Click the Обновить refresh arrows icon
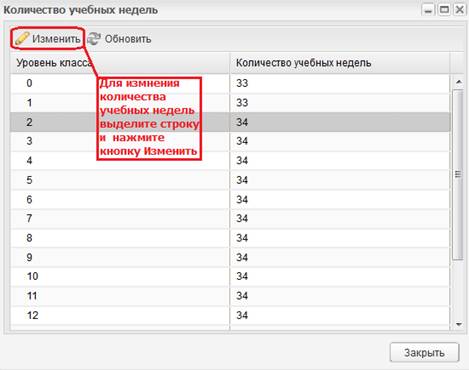This screenshot has height=370, width=469. point(94,39)
